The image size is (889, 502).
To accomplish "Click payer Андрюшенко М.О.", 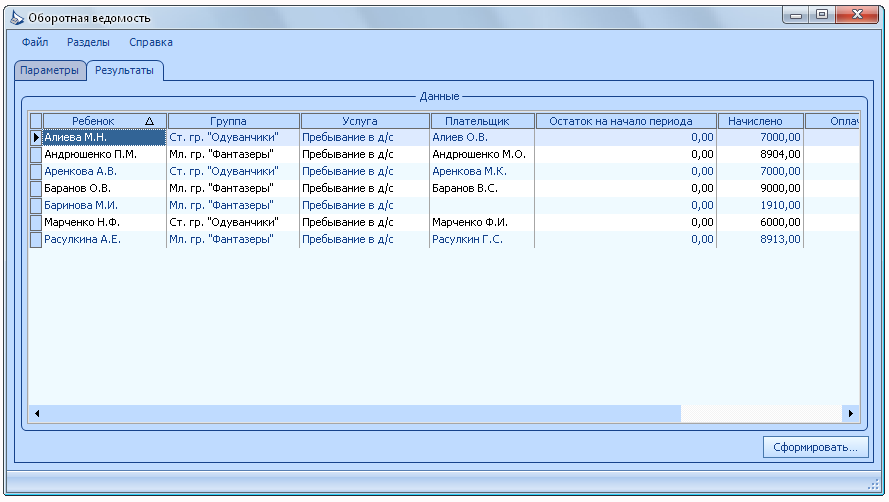I will click(x=482, y=154).
